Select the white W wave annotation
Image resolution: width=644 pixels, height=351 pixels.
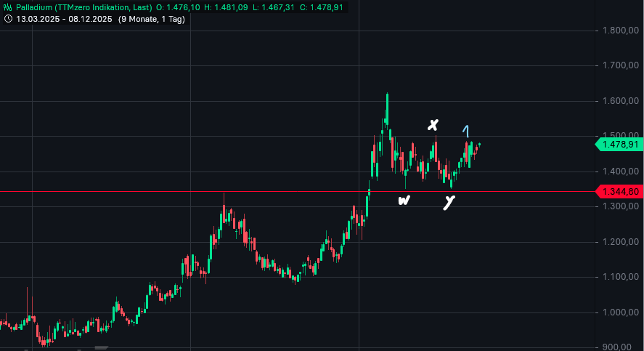[404, 200]
